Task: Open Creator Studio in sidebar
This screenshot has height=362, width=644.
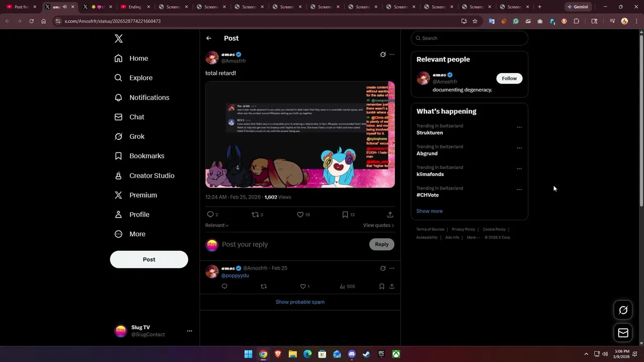Action: pos(144,175)
